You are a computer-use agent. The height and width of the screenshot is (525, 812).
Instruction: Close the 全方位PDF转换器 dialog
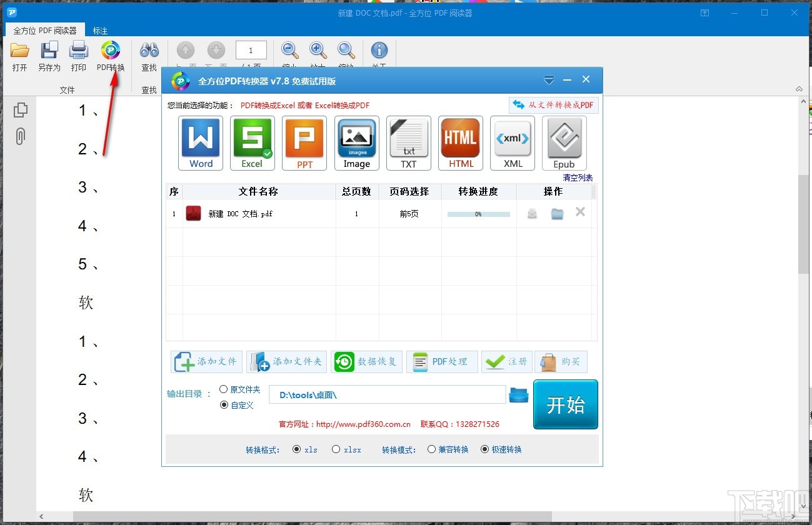coord(586,79)
